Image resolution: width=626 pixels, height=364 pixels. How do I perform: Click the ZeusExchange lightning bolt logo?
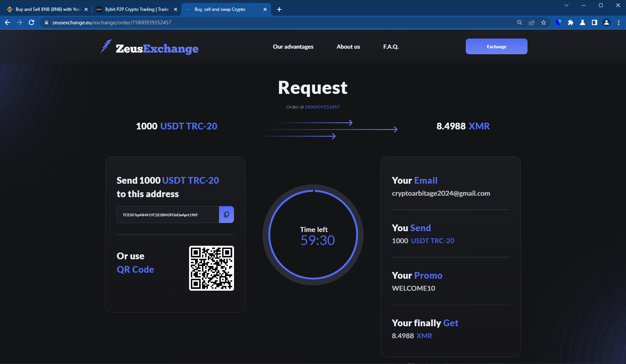[x=105, y=46]
